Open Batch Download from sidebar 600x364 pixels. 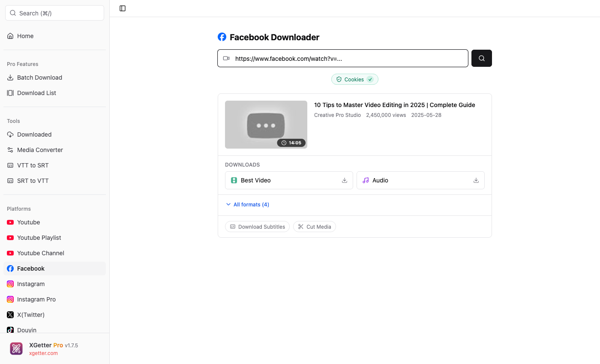tap(54, 78)
